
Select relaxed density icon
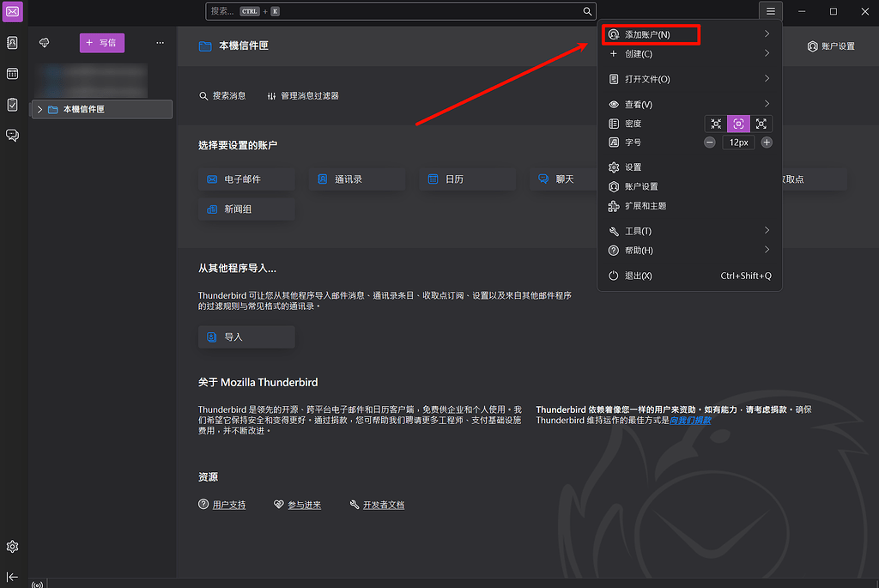coord(761,124)
